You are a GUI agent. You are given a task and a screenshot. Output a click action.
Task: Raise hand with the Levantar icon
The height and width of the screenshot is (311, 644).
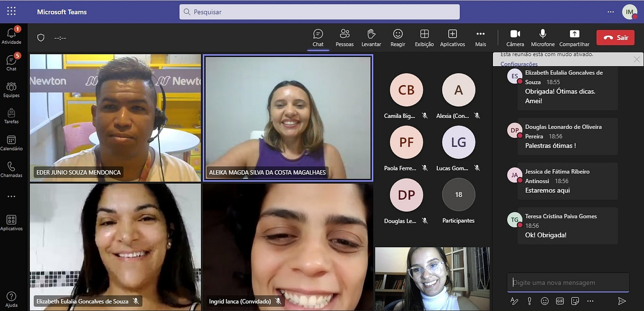[x=371, y=37]
